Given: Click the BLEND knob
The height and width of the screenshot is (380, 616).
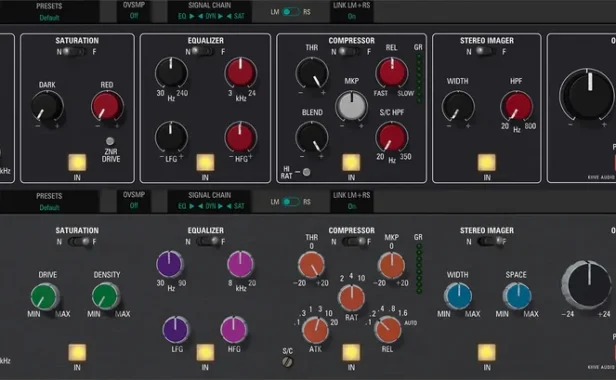Looking at the screenshot, I should 312,137.
